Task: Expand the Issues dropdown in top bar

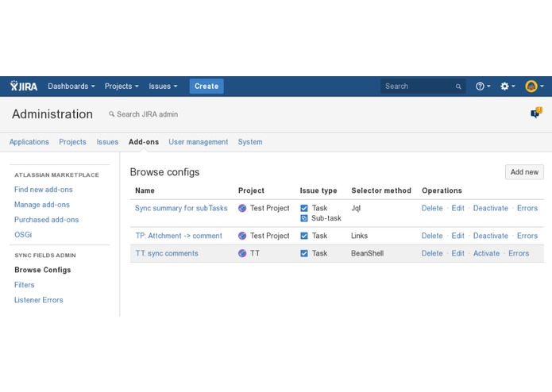Action: pos(163,86)
